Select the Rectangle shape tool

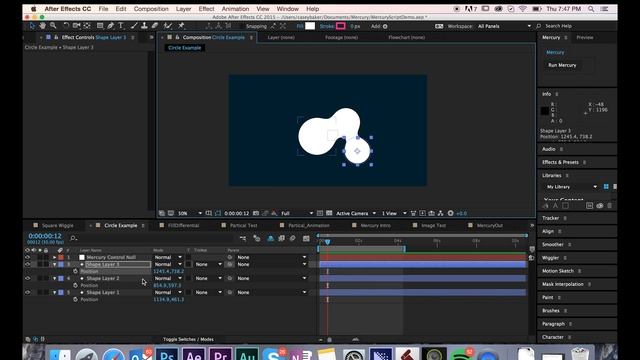tap(100, 26)
